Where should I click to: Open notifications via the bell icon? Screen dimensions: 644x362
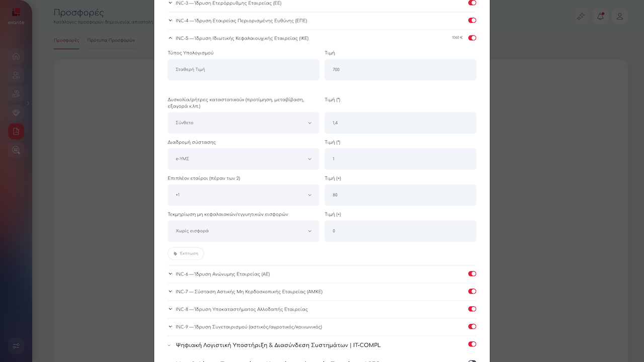[600, 16]
